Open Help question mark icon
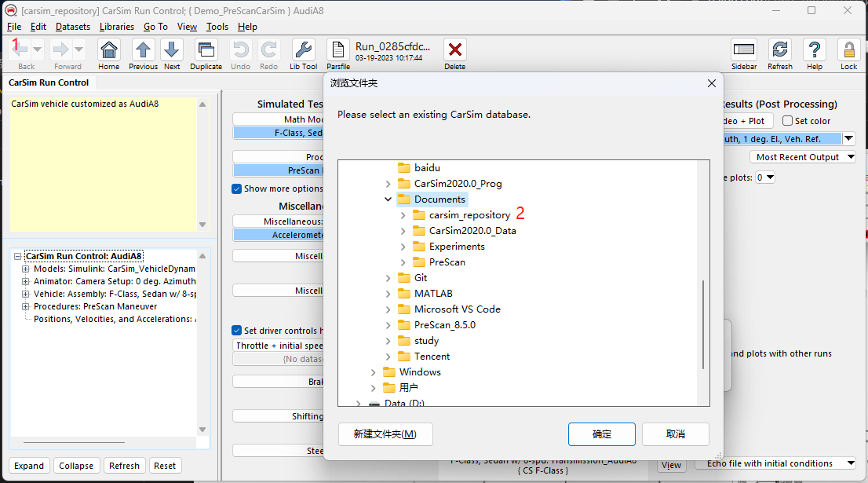Screen dimensions: 868x483 click(815, 49)
